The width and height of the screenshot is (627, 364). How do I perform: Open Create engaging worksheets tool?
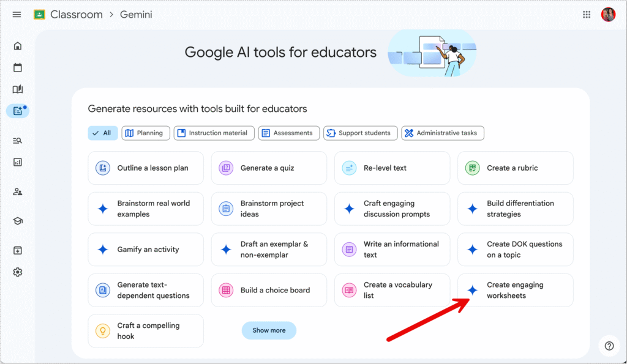click(515, 290)
